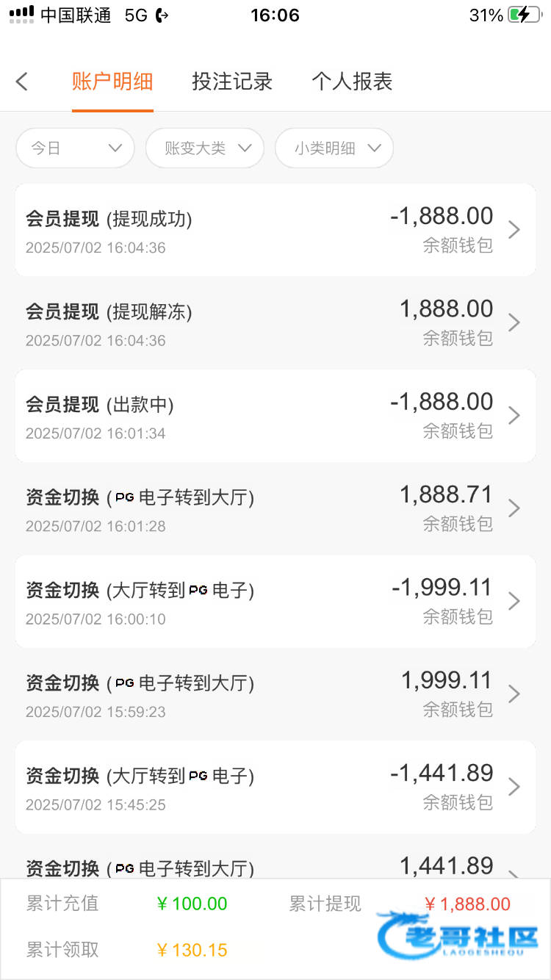Open chevron on 出款中 record

514,416
